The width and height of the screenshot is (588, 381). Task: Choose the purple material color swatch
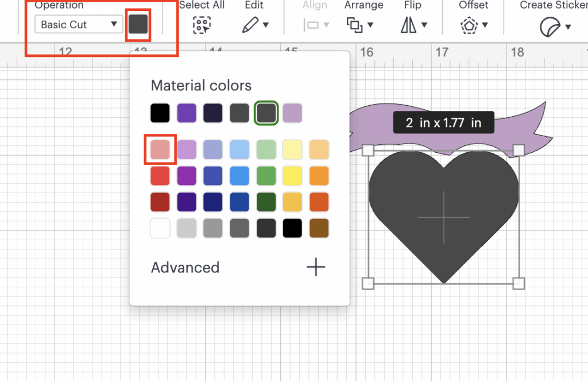pos(187,113)
